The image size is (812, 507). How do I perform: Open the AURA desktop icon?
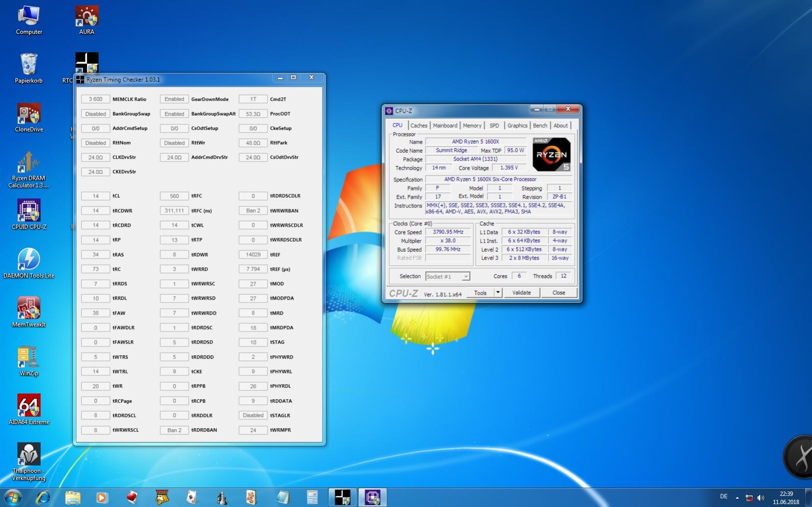[87, 16]
